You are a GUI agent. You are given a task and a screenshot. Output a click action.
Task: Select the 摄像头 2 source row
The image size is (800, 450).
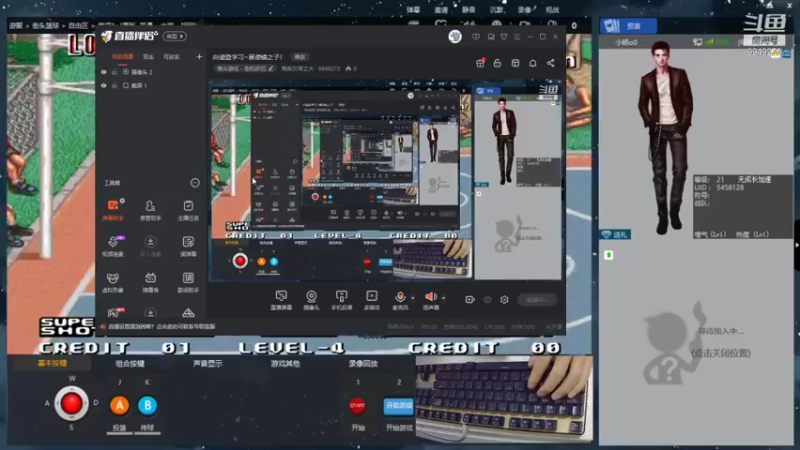151,72
